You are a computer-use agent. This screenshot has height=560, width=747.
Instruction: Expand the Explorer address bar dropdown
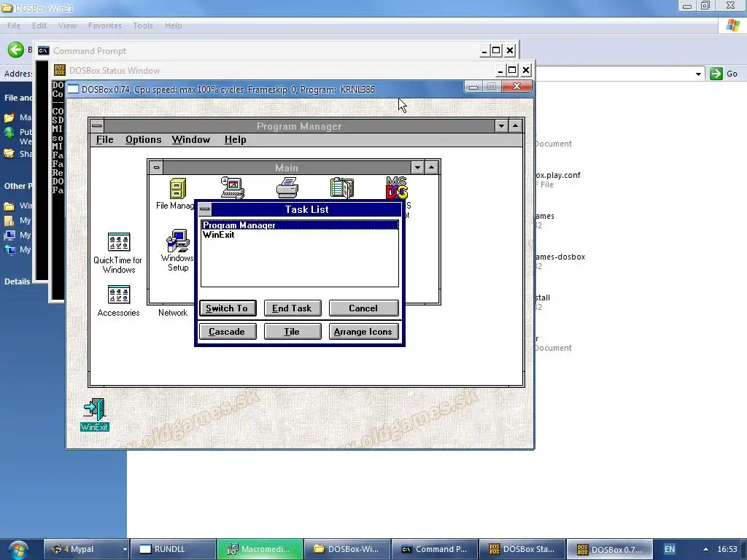pos(698,74)
